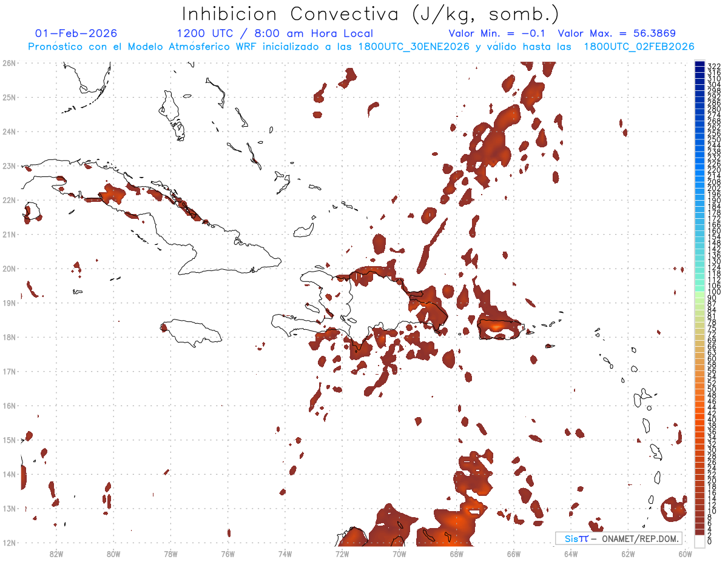Click the '1800UTC_02FEB2026' validity time

(639, 47)
